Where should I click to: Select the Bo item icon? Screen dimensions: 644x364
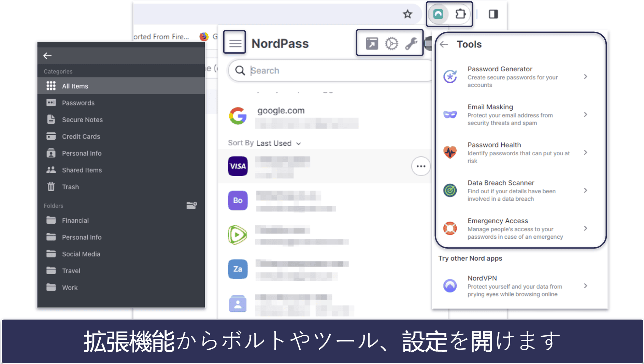tap(238, 200)
